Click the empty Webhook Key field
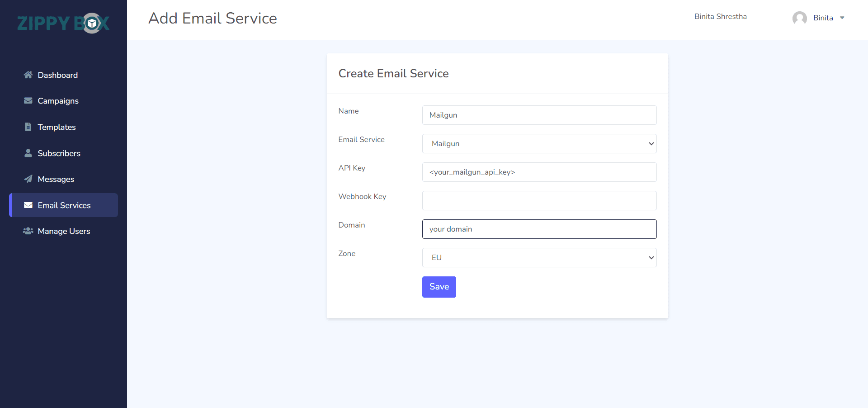This screenshot has width=868, height=408. pos(539,200)
